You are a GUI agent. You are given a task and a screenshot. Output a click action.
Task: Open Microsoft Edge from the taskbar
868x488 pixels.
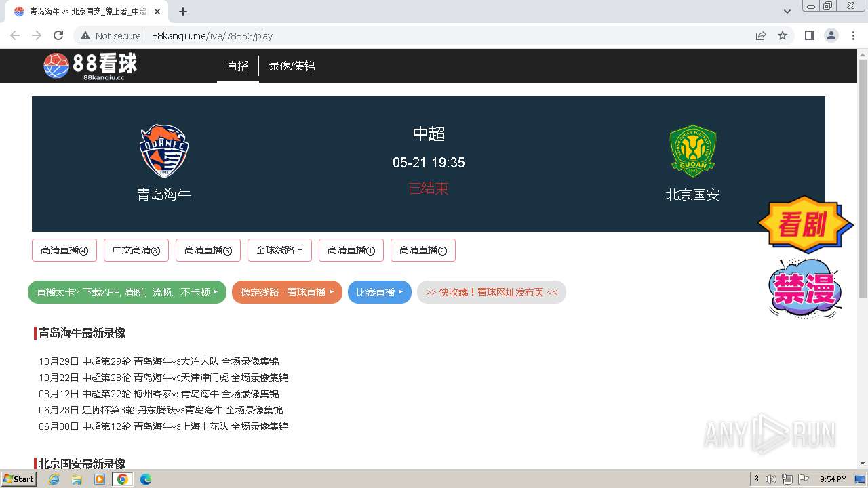[145, 479]
